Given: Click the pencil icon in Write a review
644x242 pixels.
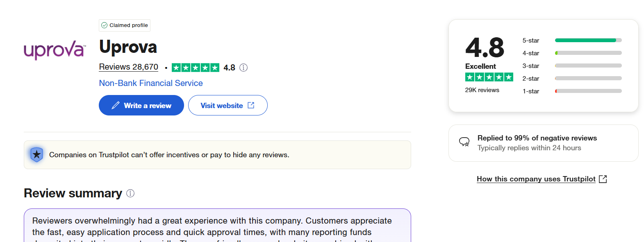Looking at the screenshot, I should coord(116,105).
